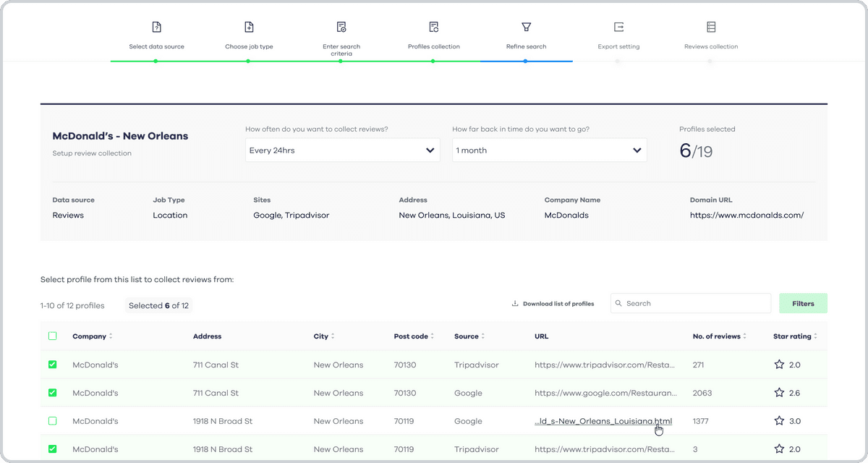Click the Refine search funnel icon
The image size is (868, 463).
pos(526,26)
